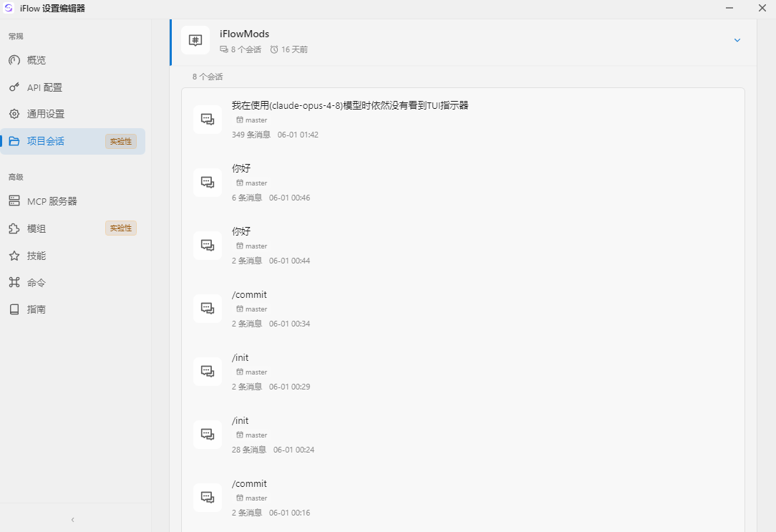
Task: Click the 项目会话 folder icon
Action: point(14,141)
